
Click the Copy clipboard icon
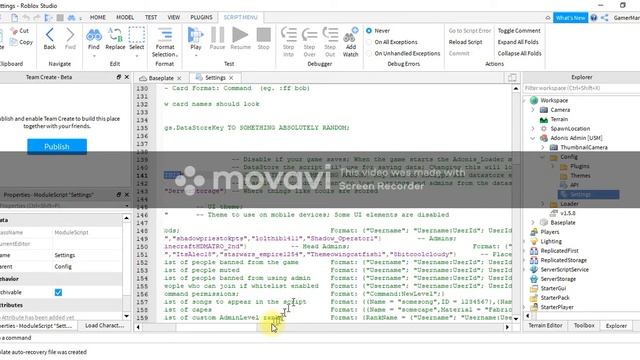point(14,42)
